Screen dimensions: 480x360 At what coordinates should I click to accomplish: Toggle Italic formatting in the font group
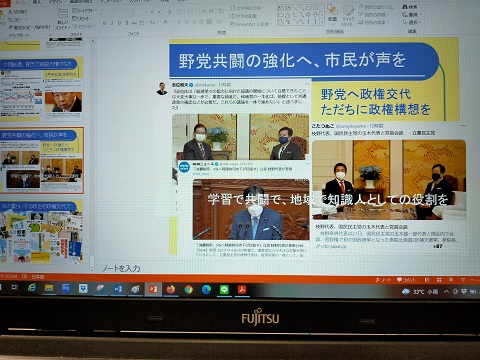[112, 23]
